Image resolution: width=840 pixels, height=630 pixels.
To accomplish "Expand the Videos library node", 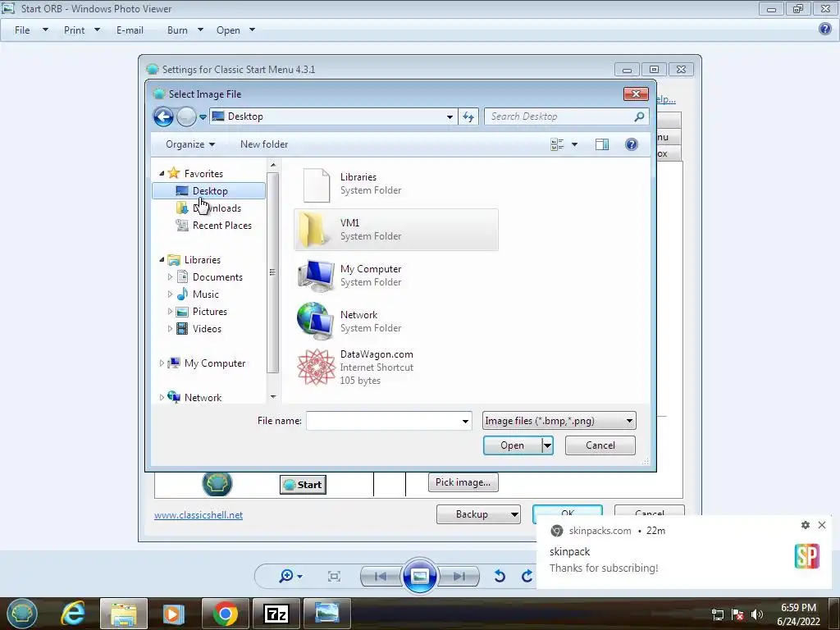I will click(x=171, y=328).
